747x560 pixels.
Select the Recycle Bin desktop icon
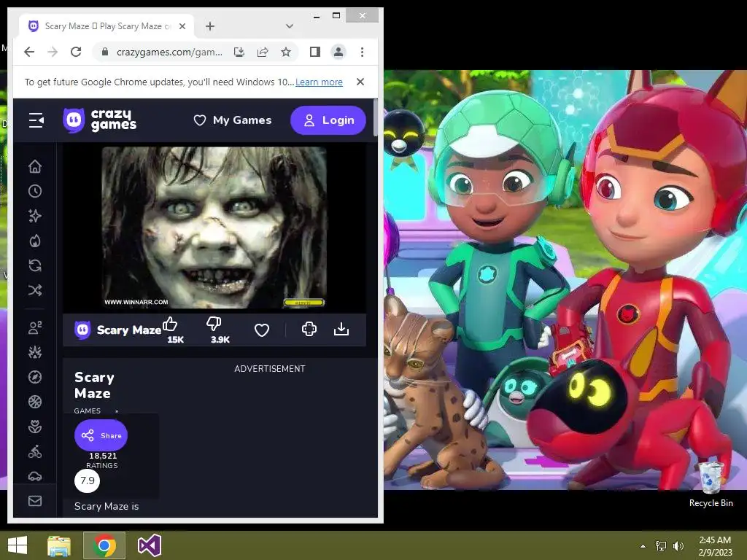[x=711, y=485]
